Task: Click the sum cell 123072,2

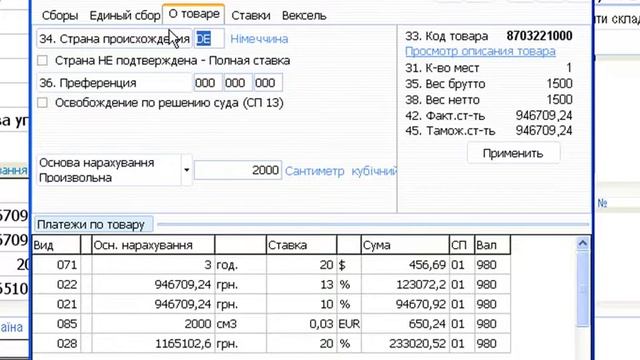Action: pyautogui.click(x=405, y=284)
